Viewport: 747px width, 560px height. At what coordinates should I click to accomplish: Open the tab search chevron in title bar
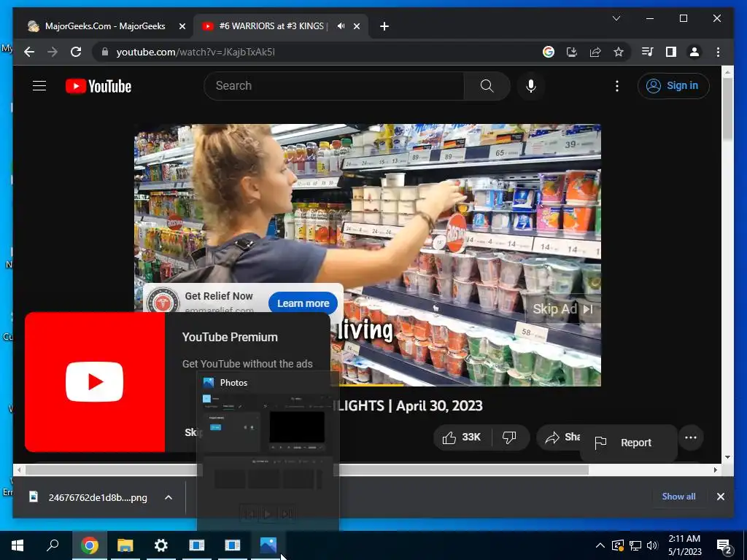[616, 18]
